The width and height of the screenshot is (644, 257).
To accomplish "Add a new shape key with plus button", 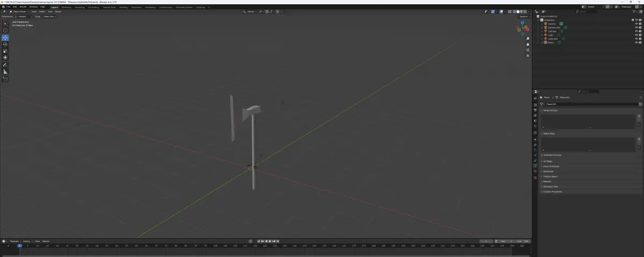I will (x=639, y=139).
